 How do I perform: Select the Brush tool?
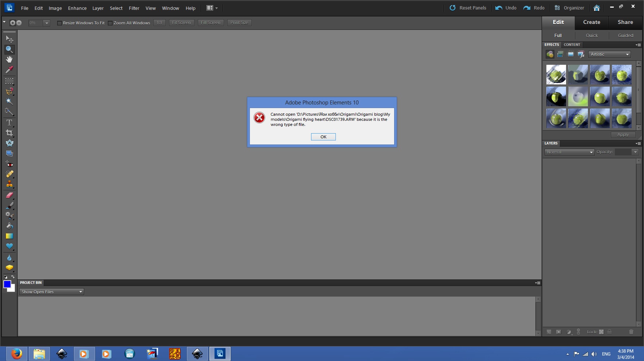9,206
